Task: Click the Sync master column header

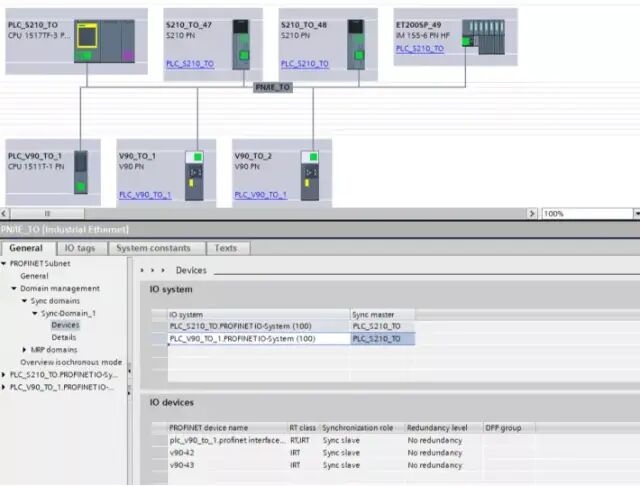Action: coord(382,315)
